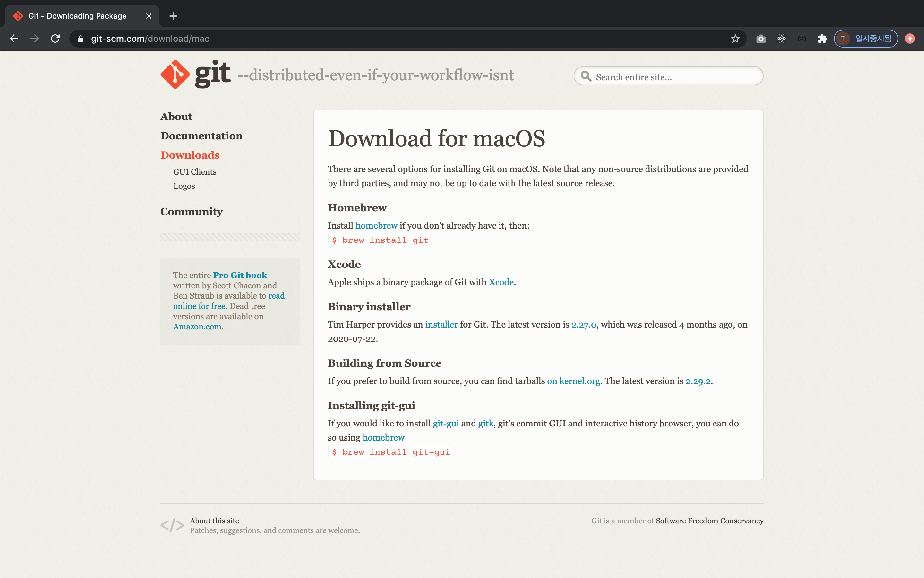Click the brew install git-gui command
924x578 pixels.
click(390, 452)
